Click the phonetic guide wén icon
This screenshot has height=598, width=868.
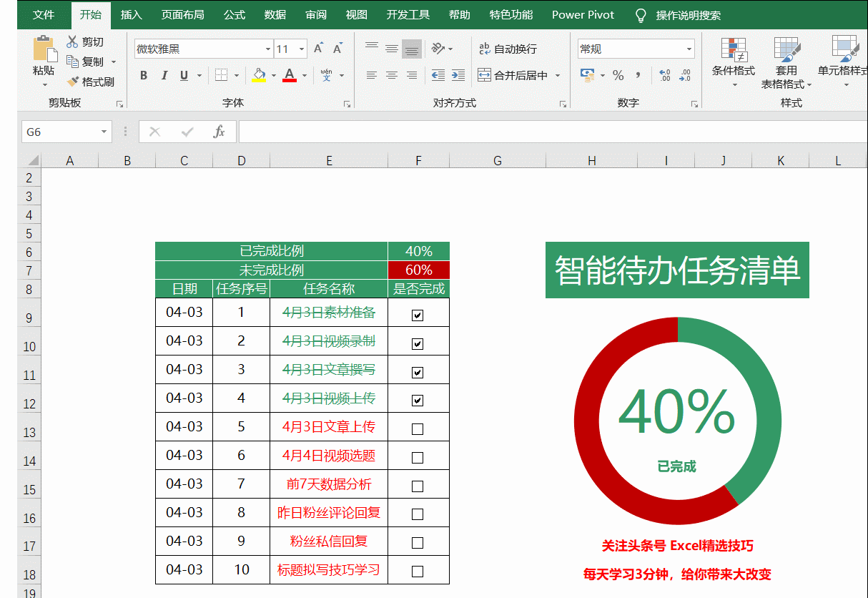(x=327, y=75)
